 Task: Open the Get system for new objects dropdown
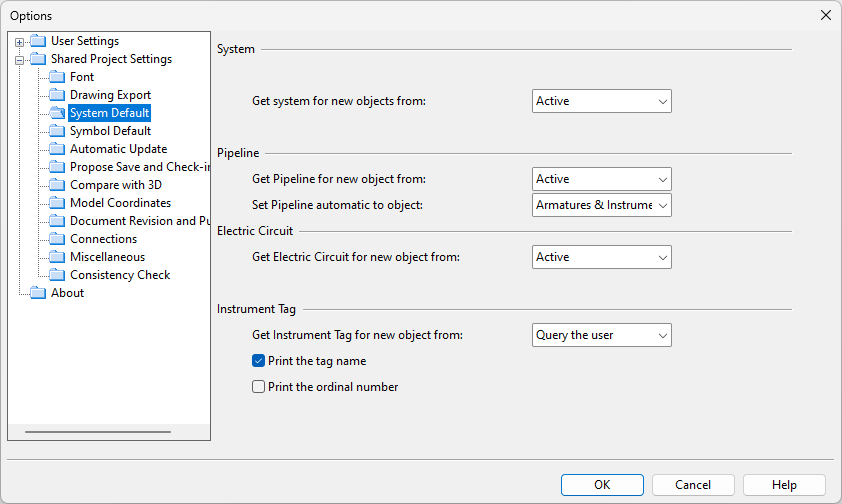[601, 101]
